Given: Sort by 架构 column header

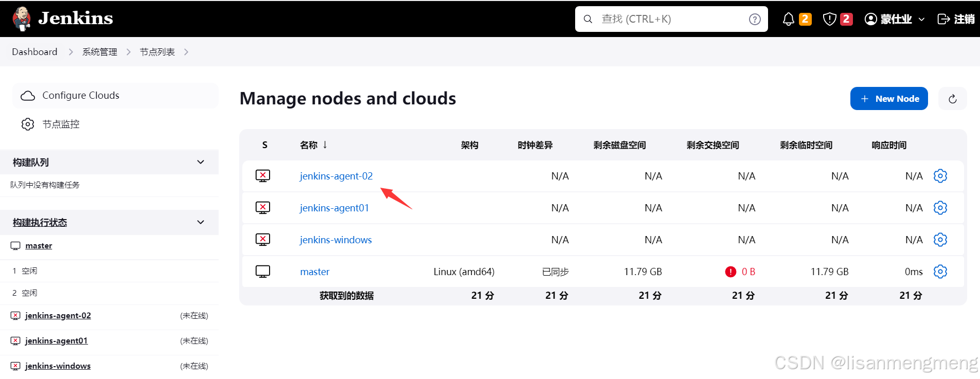Looking at the screenshot, I should click(x=470, y=145).
